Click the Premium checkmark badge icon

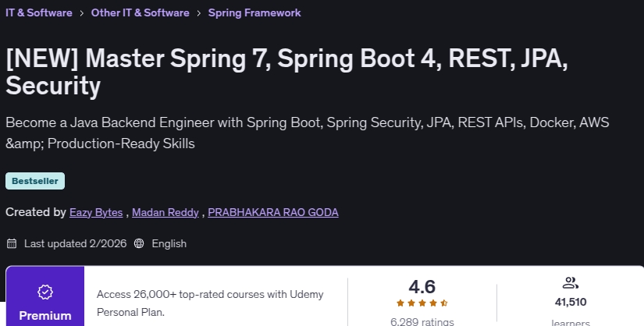(x=45, y=292)
